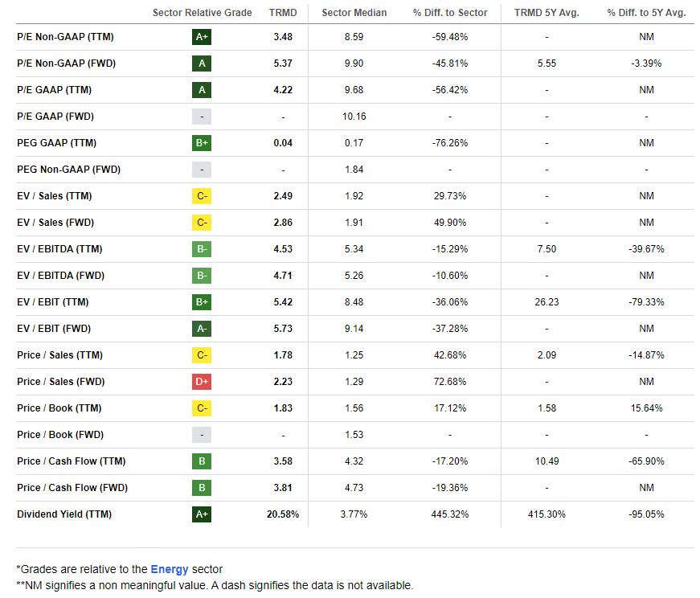Click the B+ grade badge for EV / EBIT (TTM)

pyautogui.click(x=202, y=302)
